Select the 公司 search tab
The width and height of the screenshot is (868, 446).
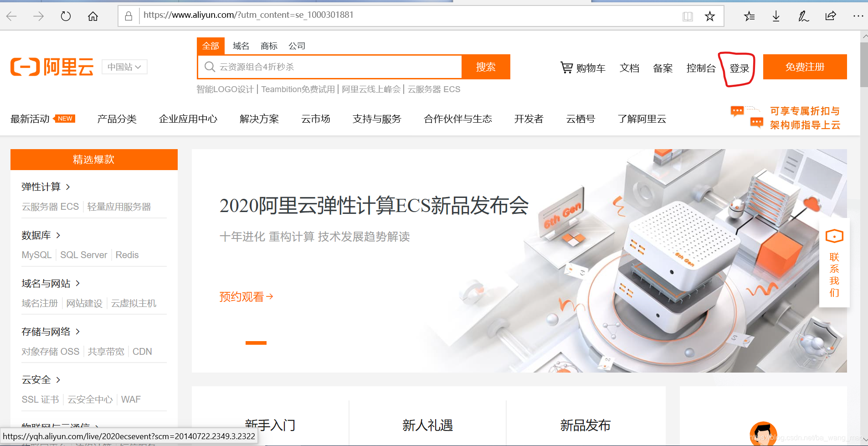297,46
